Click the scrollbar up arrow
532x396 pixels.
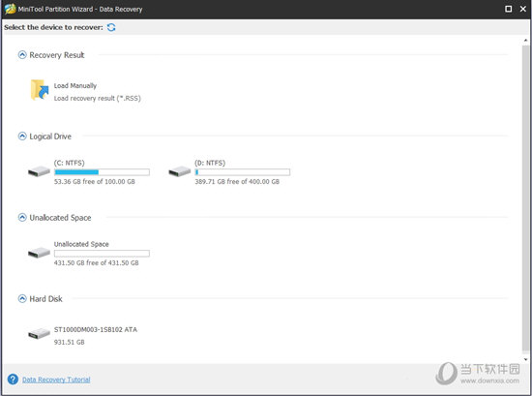525,41
